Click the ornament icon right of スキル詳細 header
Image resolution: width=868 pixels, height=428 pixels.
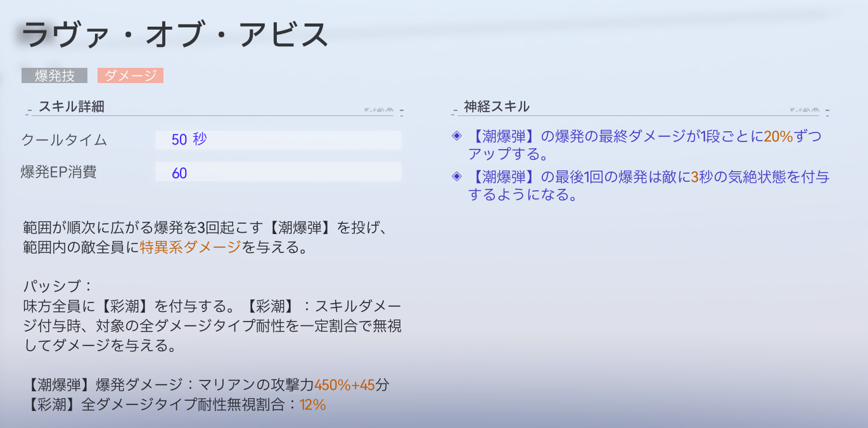pos(379,110)
